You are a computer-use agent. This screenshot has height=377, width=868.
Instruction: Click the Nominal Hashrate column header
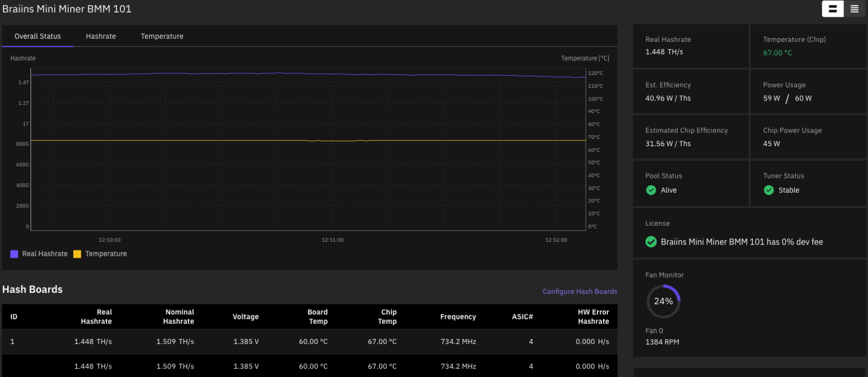(179, 317)
